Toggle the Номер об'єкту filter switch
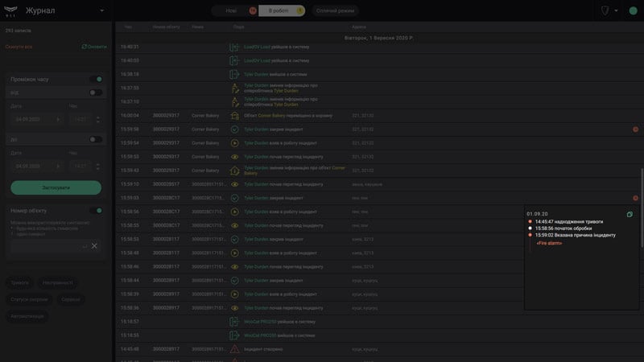Image resolution: width=644 pixels, height=362 pixels. (x=96, y=211)
